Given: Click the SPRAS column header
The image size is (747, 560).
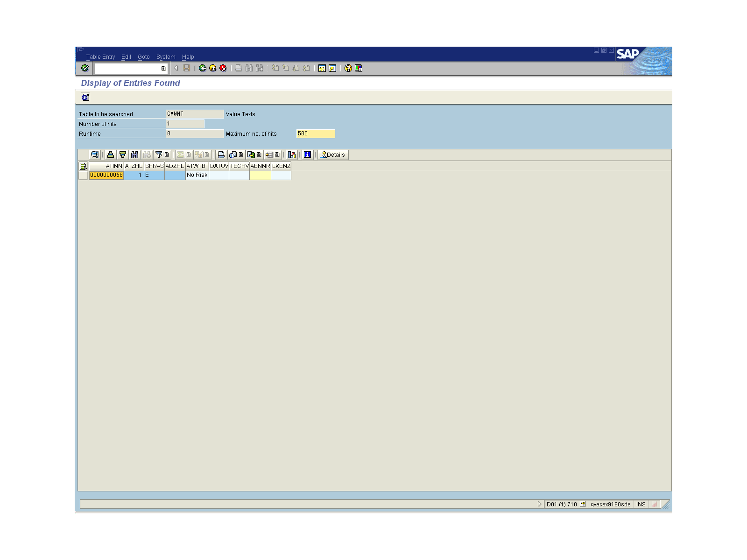Looking at the screenshot, I should point(154,166).
